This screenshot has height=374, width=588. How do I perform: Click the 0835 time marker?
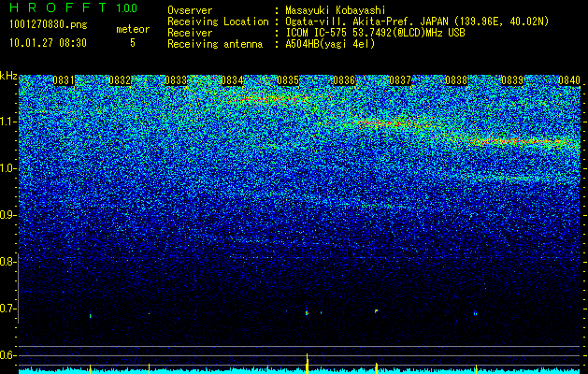click(288, 80)
